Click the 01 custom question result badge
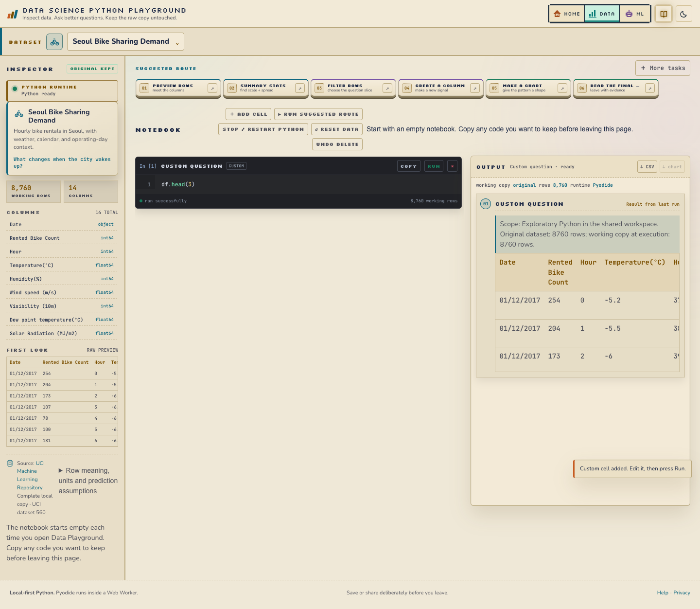The width and height of the screenshot is (700, 609). tap(486, 204)
